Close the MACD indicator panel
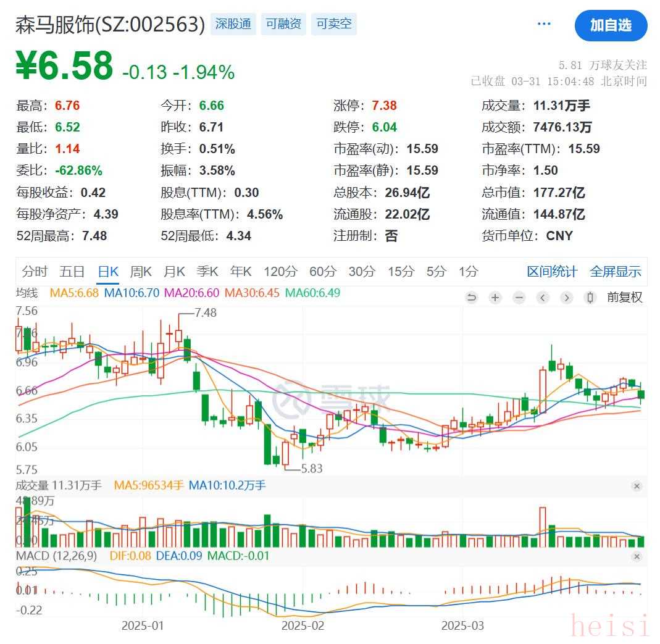 [x=637, y=556]
